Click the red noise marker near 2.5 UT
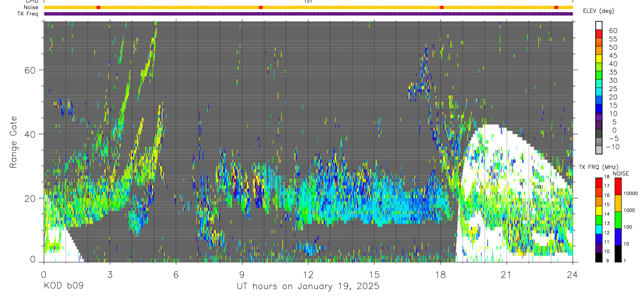 coord(98,7)
